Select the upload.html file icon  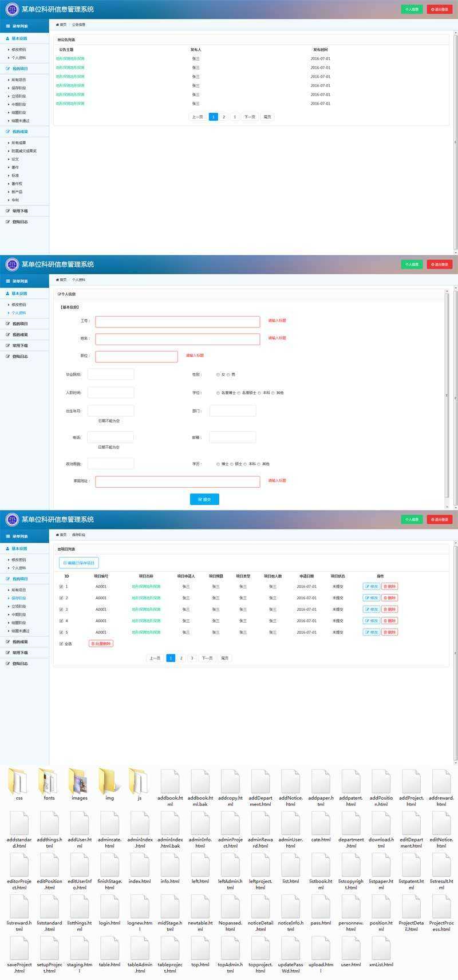tap(321, 948)
